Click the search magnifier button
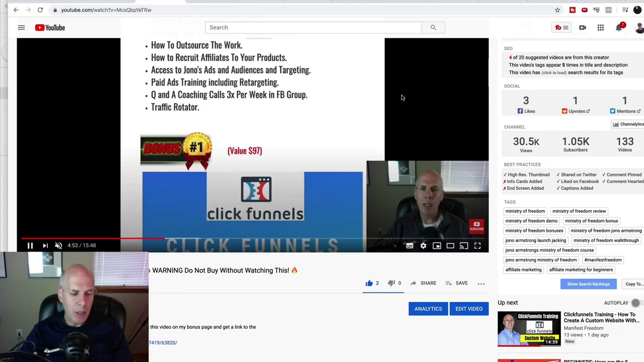Viewport: 644px width, 362px height. pyautogui.click(x=433, y=28)
